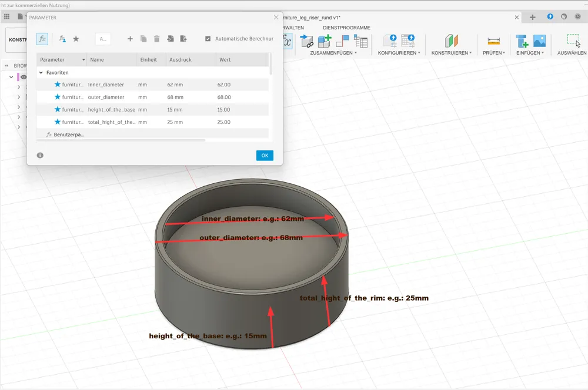Click the insert derive component icon

(x=307, y=41)
